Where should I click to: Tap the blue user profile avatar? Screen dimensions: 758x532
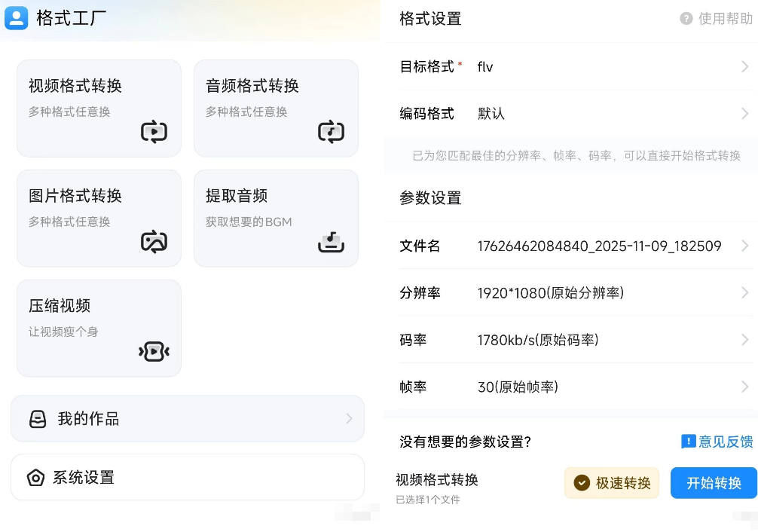point(17,18)
